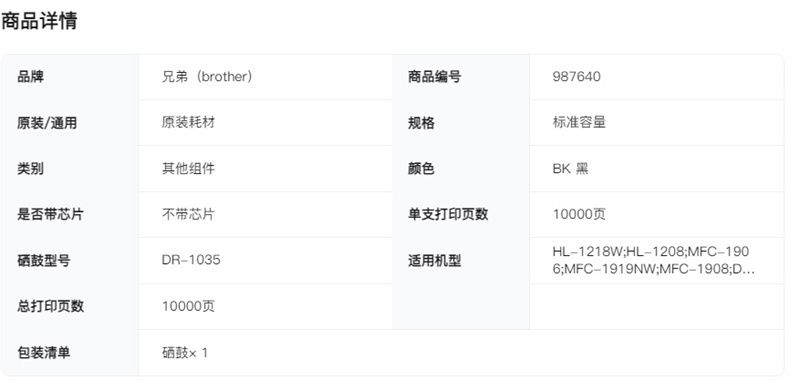Click the product number 987640
The image size is (800, 380).
tap(577, 77)
